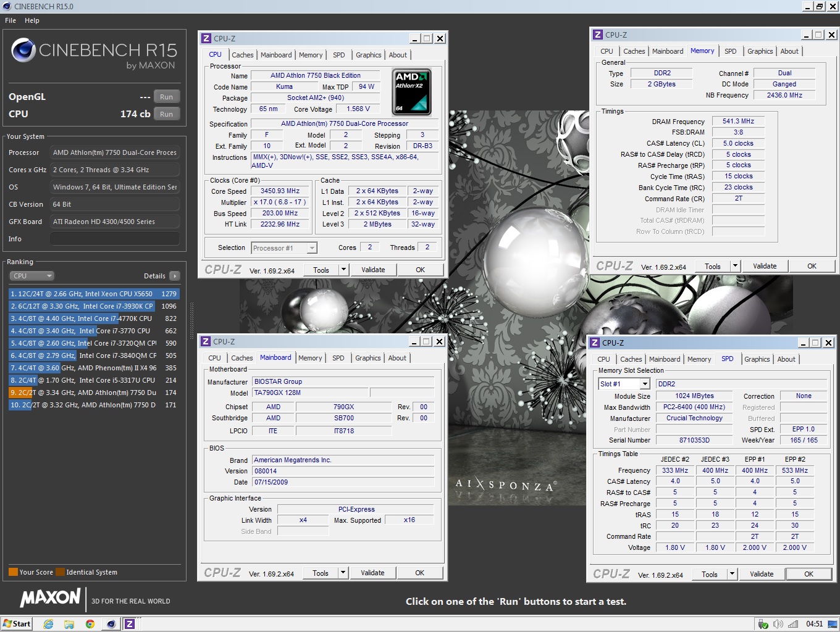The image size is (840, 632).
Task: Open the File menu in Cinebench
Action: tap(10, 20)
